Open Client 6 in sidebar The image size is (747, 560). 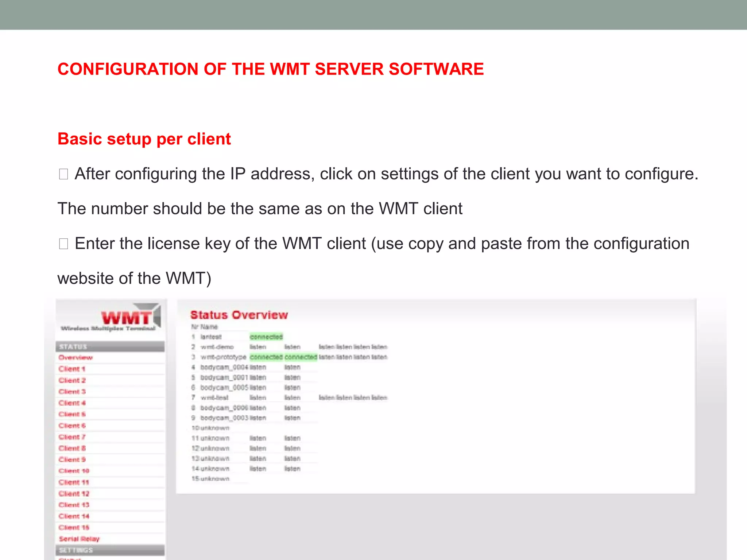[72, 425]
